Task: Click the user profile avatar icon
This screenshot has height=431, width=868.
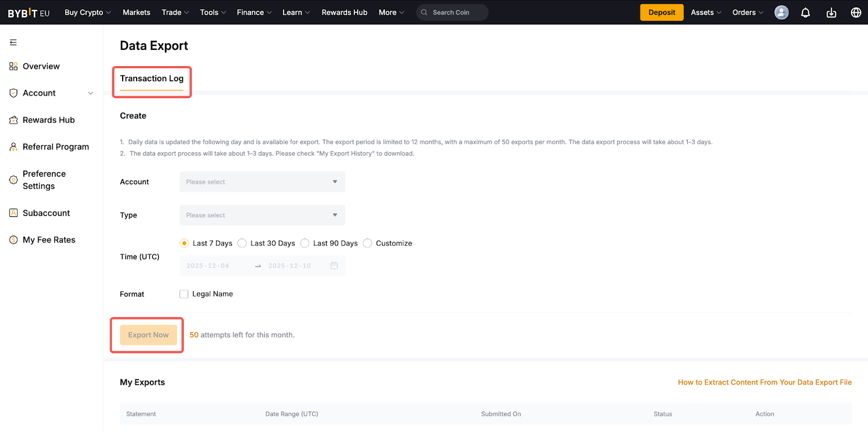Action: coord(781,12)
